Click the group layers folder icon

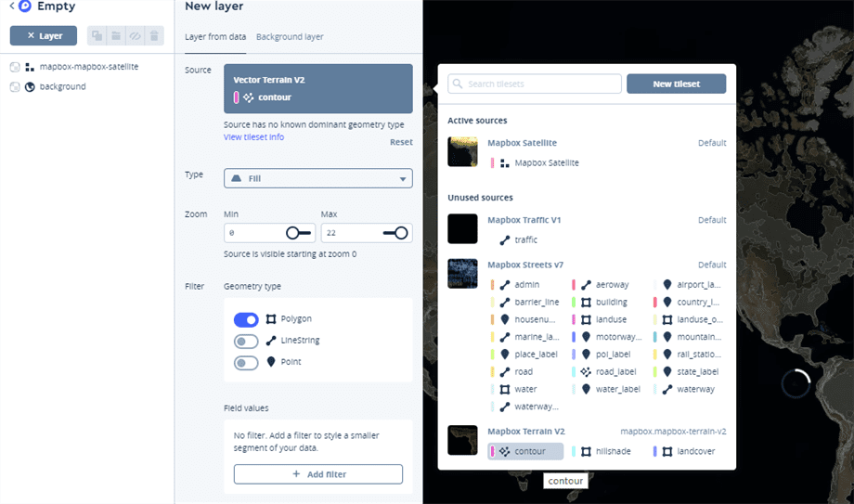116,36
